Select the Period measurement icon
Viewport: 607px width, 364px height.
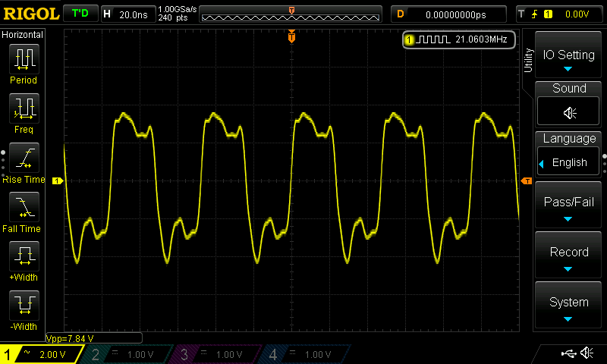pos(24,59)
